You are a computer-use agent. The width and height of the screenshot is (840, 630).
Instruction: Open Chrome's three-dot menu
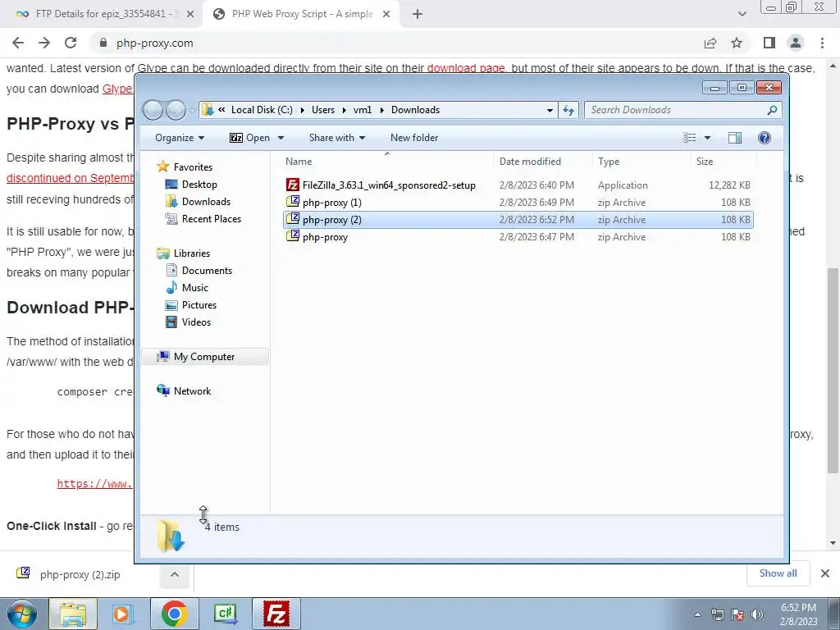822,43
